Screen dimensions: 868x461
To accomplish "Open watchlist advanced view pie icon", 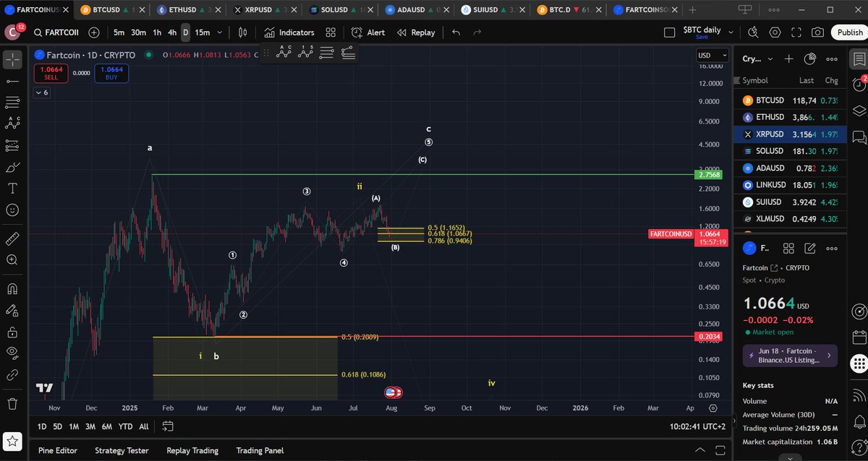I will [x=811, y=59].
